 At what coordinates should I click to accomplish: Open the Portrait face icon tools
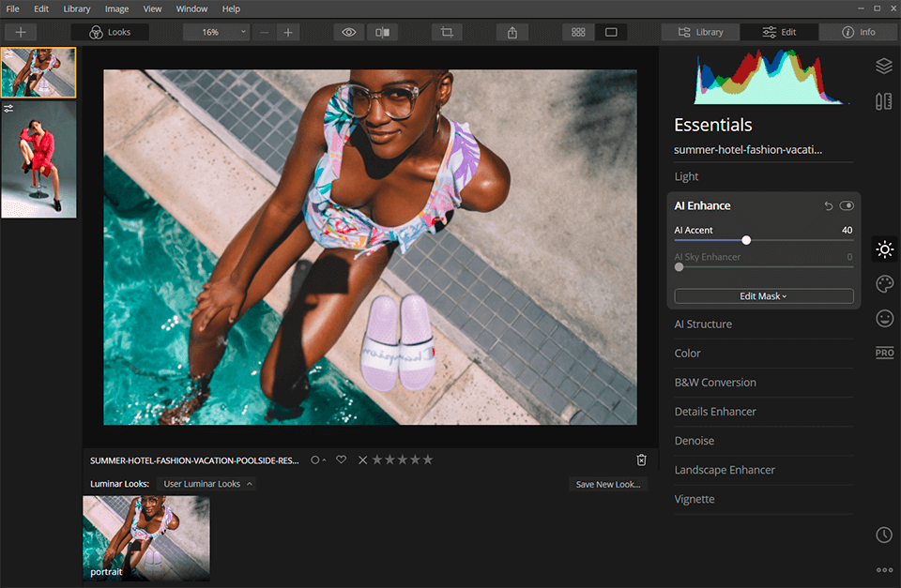(883, 319)
